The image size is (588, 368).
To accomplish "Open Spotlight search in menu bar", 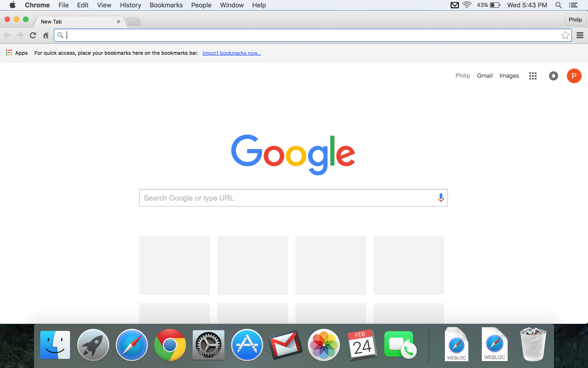I will [559, 5].
